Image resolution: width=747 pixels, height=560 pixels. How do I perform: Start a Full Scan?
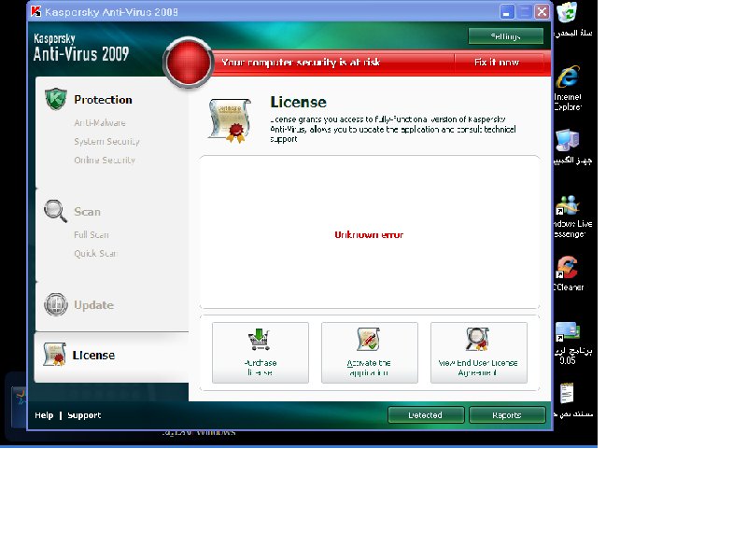91,235
